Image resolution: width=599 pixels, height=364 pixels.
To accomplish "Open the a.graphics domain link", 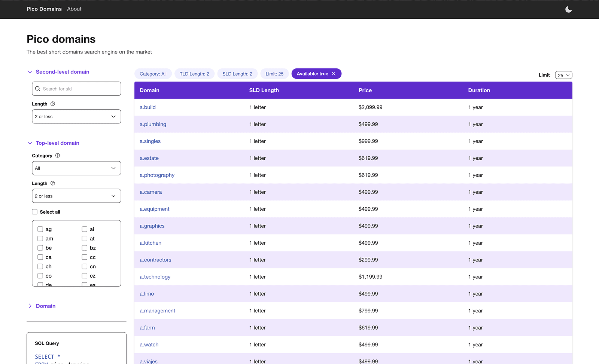I will click(152, 226).
